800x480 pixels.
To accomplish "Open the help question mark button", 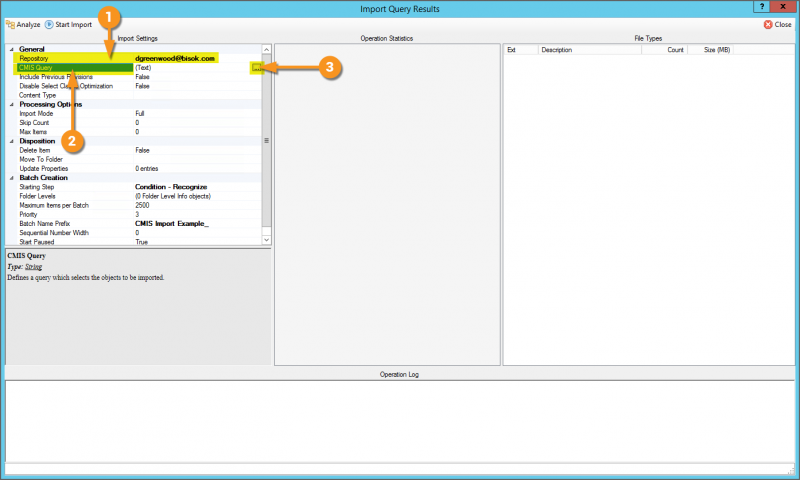I will point(762,7).
